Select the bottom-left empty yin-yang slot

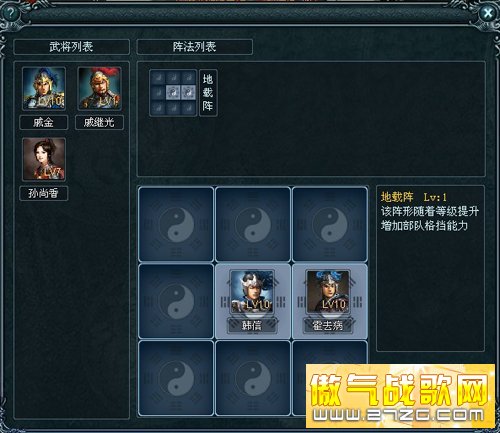click(x=176, y=378)
